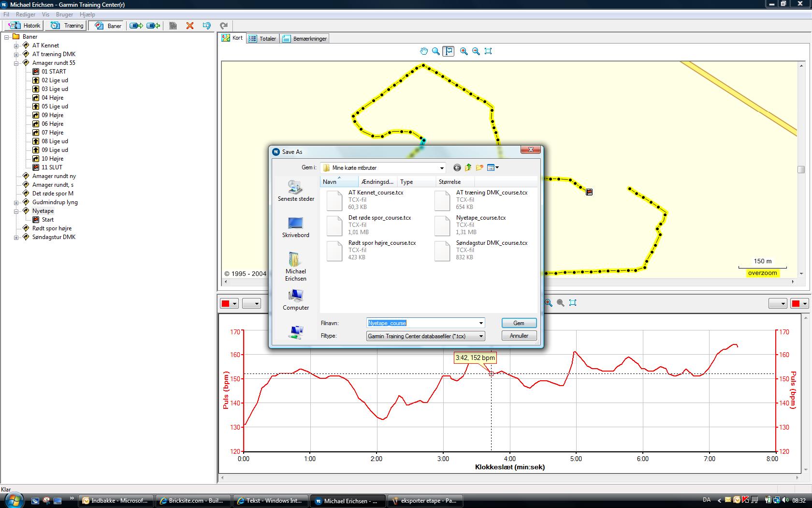This screenshot has height=508, width=812.
Task: Switch to the Totaler tab
Action: [262, 39]
